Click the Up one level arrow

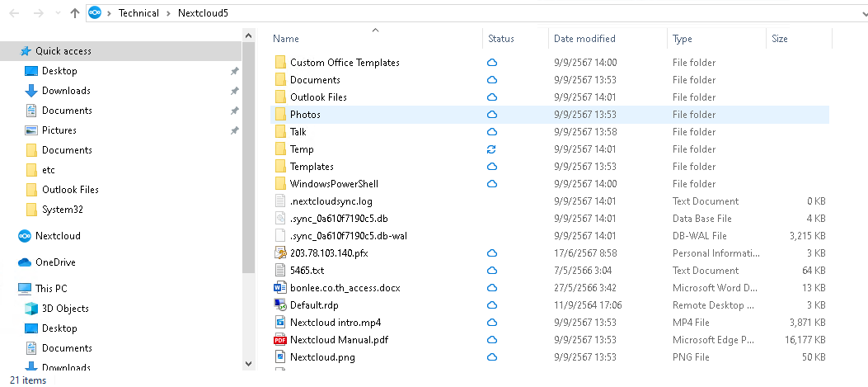[x=75, y=13]
